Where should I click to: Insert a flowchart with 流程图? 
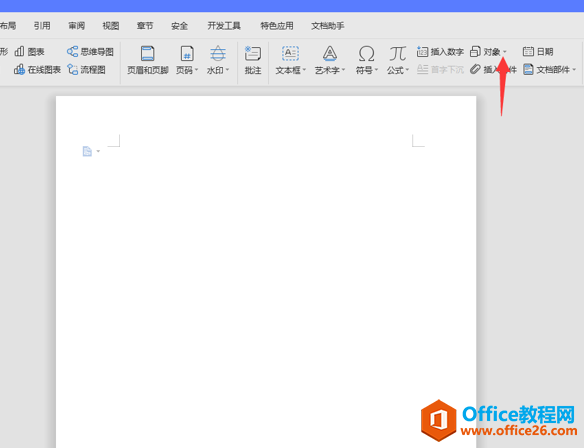(86, 69)
